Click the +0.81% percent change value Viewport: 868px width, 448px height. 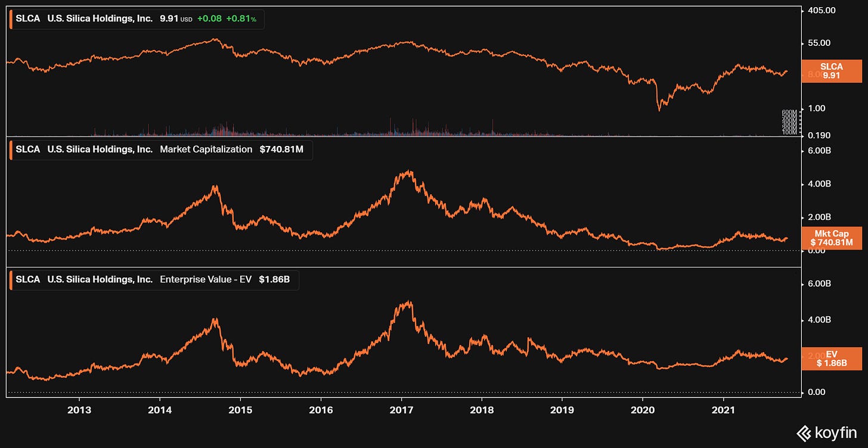click(x=241, y=18)
